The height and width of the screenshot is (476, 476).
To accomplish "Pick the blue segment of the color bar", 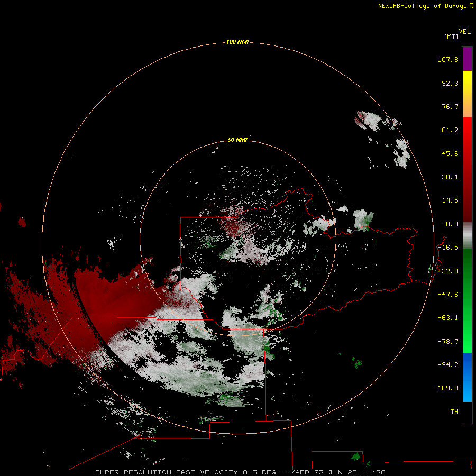I will click(467, 377).
